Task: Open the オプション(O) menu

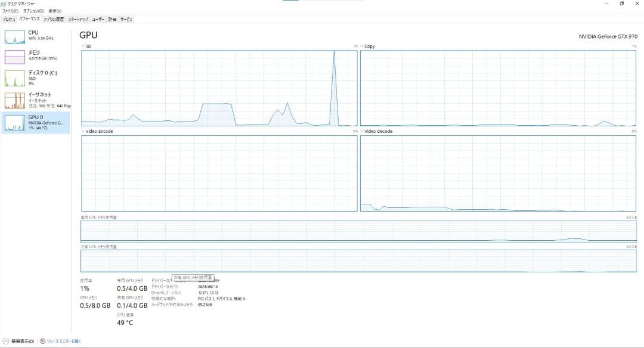Action: tap(33, 11)
